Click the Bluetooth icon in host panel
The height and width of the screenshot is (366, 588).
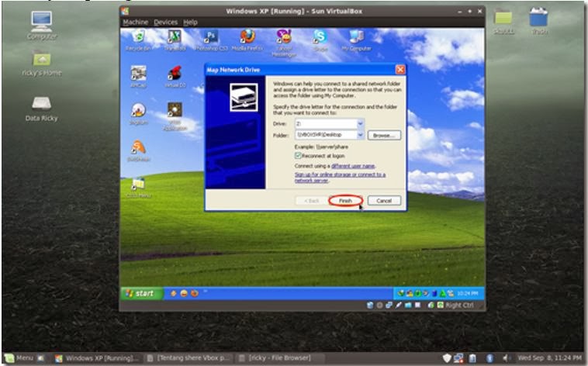[x=489, y=358]
